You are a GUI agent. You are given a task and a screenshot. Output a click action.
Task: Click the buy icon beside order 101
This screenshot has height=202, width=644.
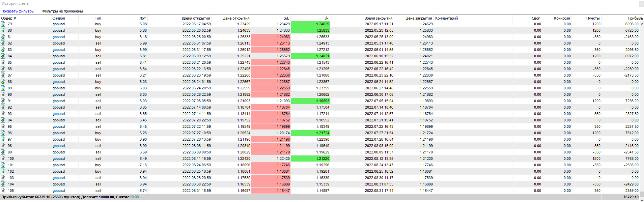[3, 165]
